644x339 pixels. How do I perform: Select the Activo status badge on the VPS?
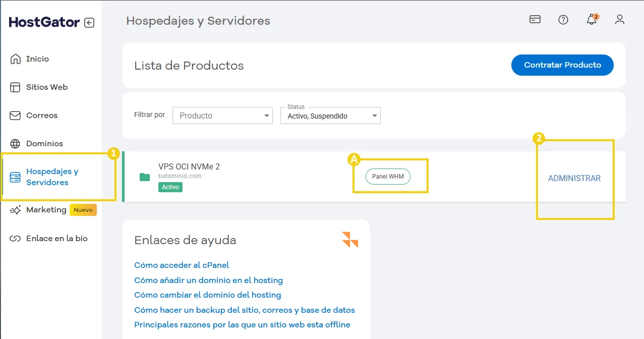pyautogui.click(x=170, y=187)
